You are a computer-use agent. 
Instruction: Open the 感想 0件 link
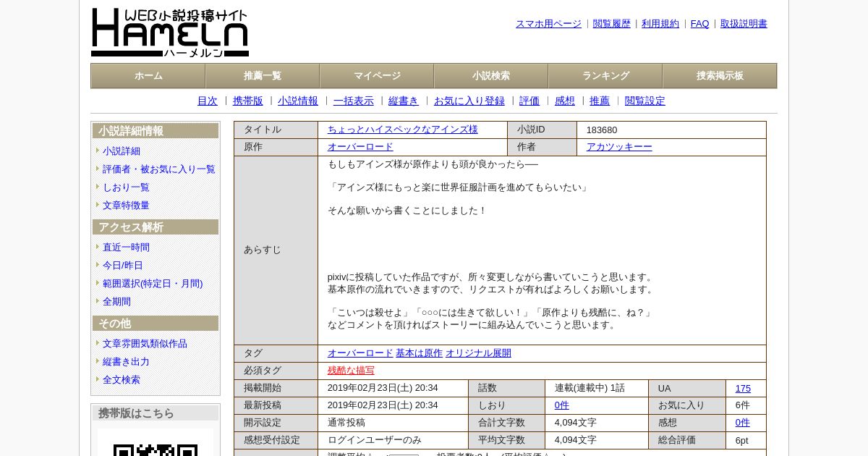(743, 423)
